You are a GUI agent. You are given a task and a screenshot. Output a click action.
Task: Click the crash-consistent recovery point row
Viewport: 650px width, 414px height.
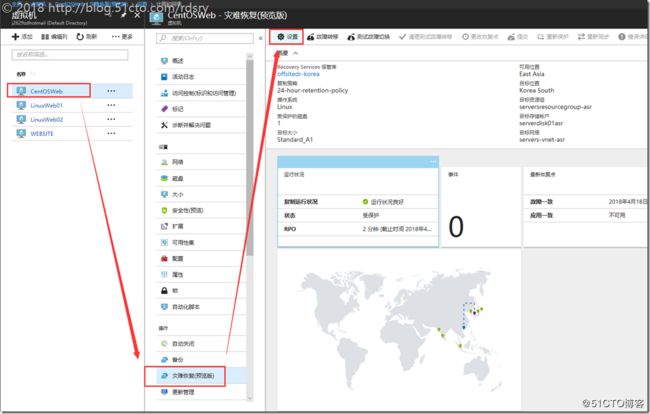click(586, 202)
